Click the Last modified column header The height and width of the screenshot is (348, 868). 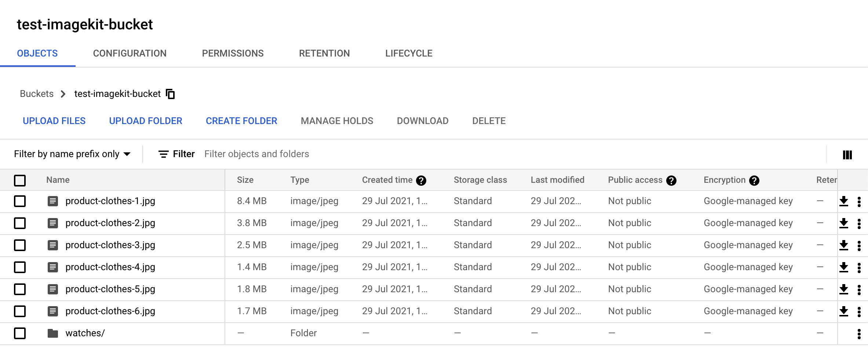557,180
